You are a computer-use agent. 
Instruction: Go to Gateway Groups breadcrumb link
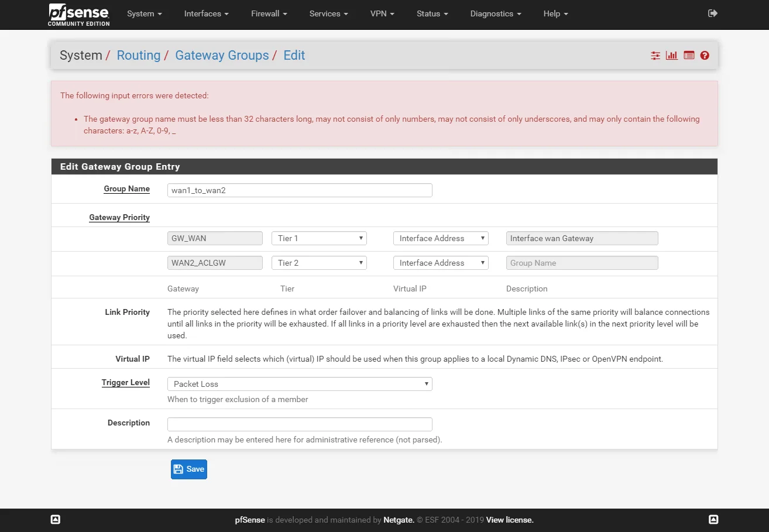click(x=222, y=56)
